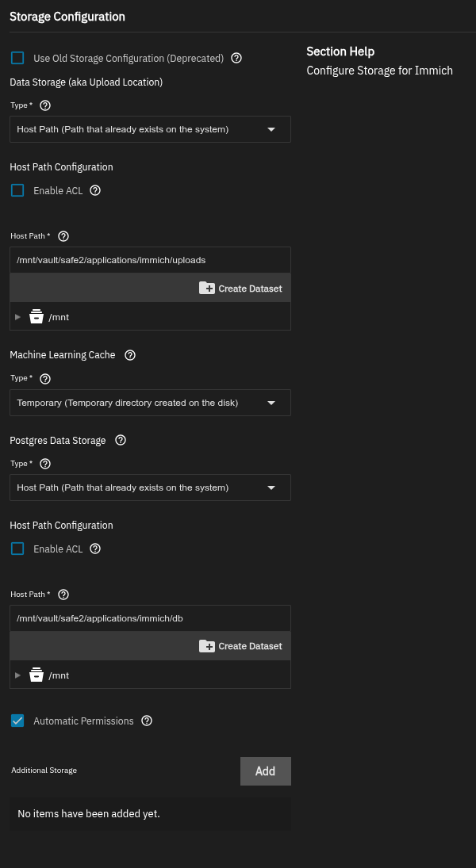This screenshot has height=868, width=476.
Task: Expand /mnt tree under uploads host path
Action: (x=18, y=317)
